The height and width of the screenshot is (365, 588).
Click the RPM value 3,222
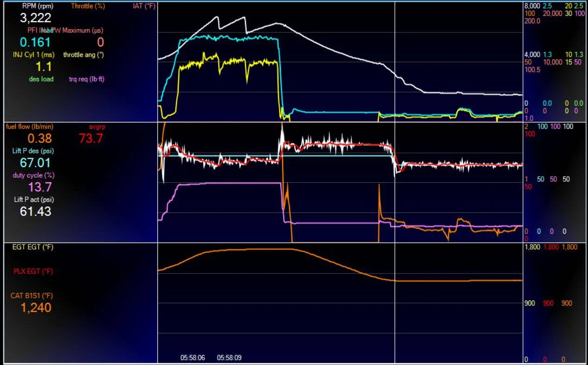(x=35, y=18)
